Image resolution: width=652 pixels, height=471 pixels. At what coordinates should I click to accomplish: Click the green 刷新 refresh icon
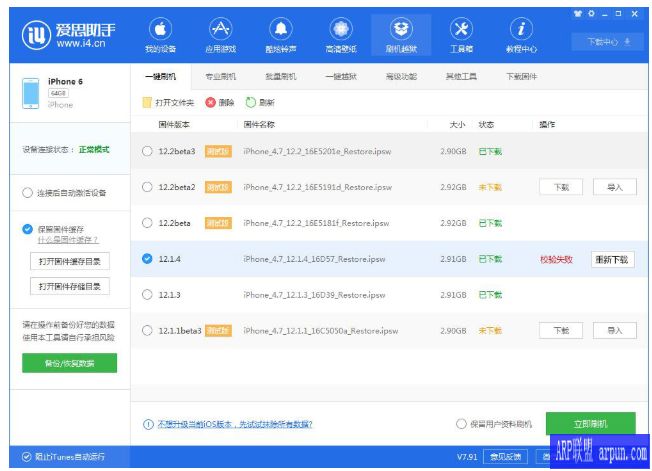(x=251, y=102)
